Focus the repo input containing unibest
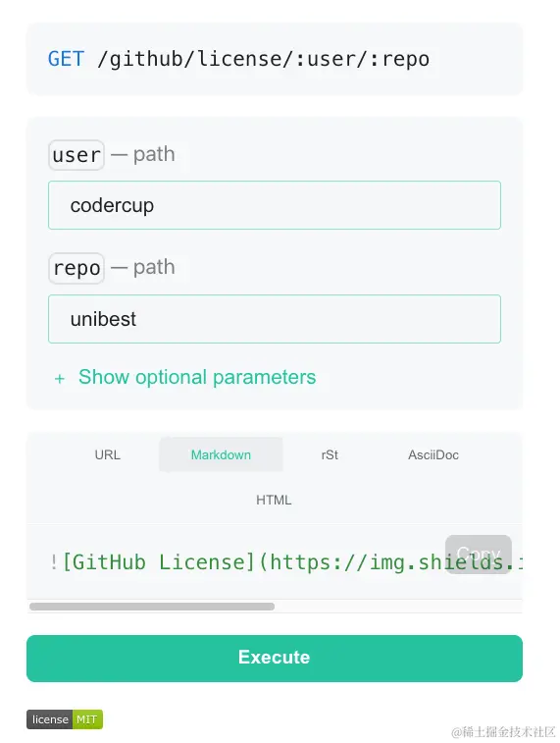This screenshot has height=743, width=560. click(275, 319)
